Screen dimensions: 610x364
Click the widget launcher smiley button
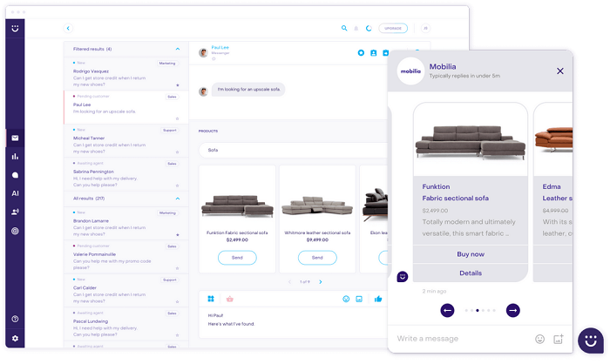[x=591, y=340]
